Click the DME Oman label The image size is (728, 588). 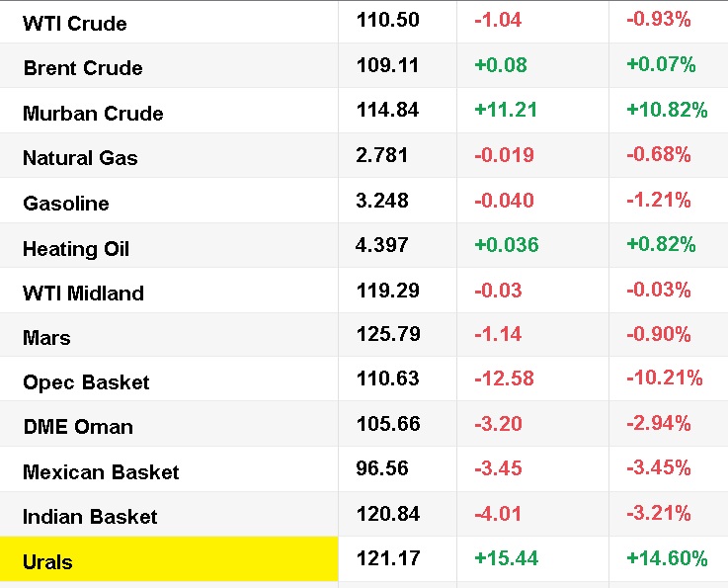(78, 427)
